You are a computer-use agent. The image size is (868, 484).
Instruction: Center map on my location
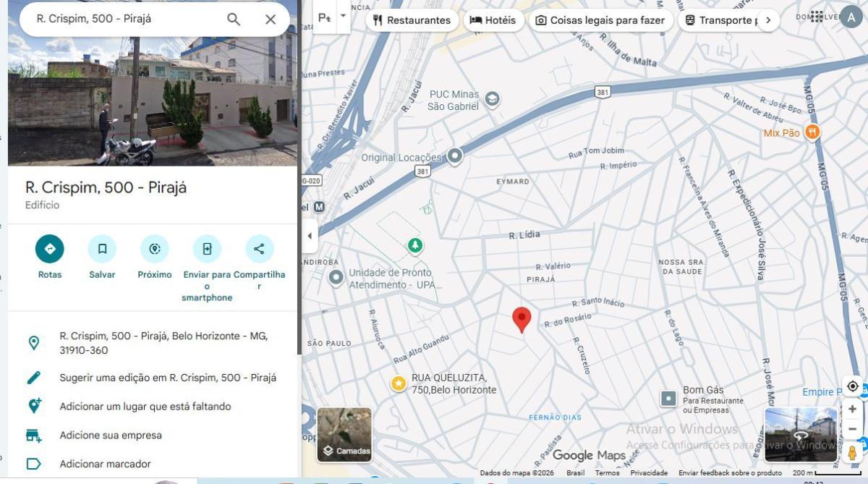[x=852, y=386]
